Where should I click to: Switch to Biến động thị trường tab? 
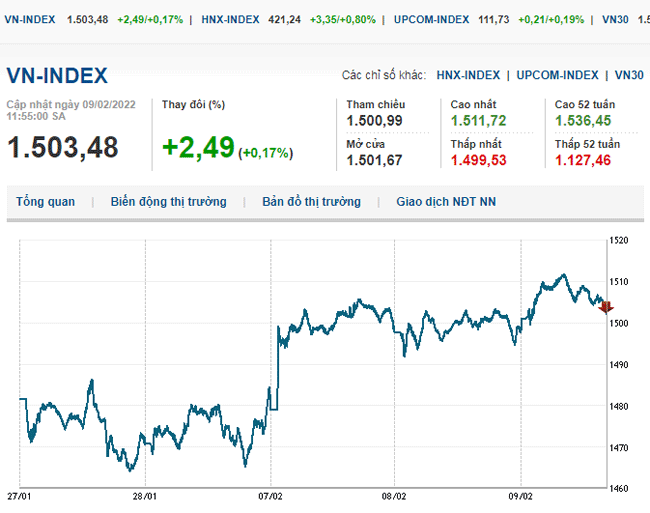(168, 202)
